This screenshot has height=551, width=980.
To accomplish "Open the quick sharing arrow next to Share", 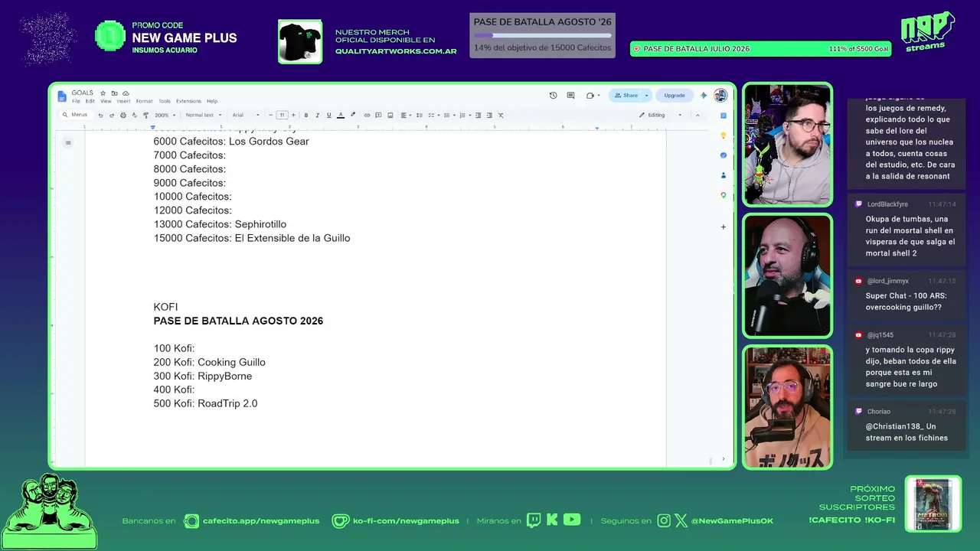I will coord(646,96).
